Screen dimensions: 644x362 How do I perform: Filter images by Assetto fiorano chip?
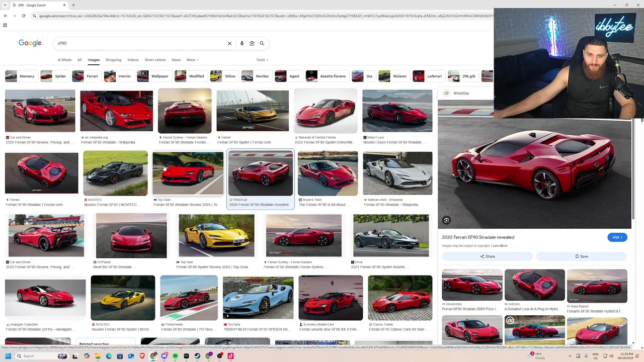pyautogui.click(x=327, y=76)
